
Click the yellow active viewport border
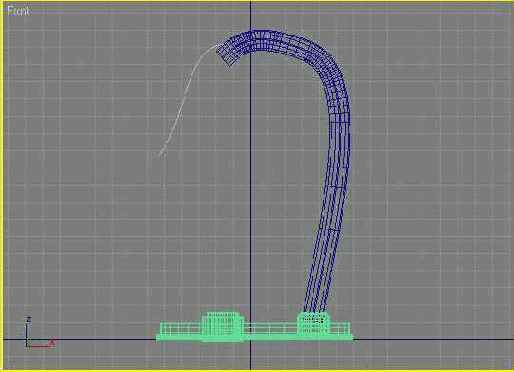pyautogui.click(x=2, y=186)
